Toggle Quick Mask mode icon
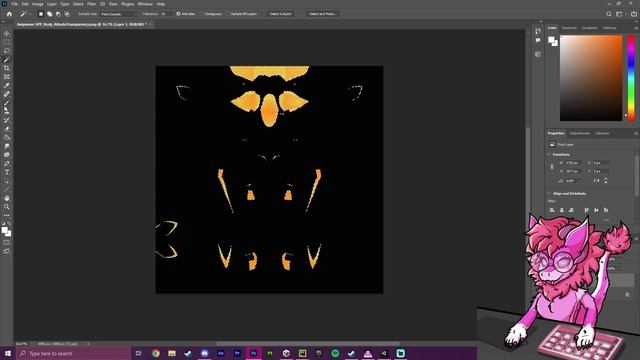 [x=7, y=242]
